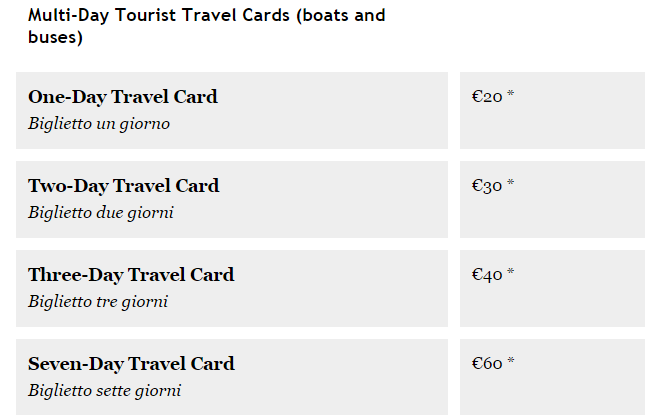This screenshot has width=656, height=415.
Task: Click the €60 price cell
Action: tap(552, 377)
